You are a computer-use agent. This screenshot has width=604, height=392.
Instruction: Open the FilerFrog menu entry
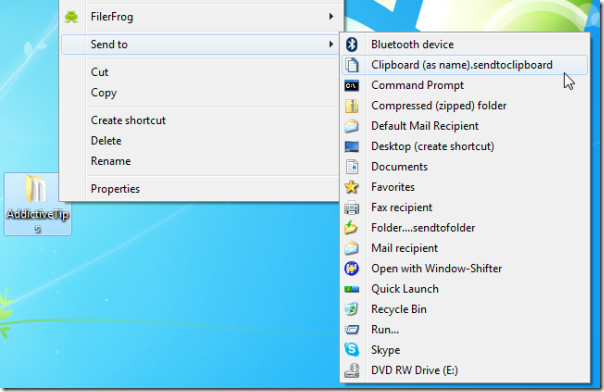200,17
